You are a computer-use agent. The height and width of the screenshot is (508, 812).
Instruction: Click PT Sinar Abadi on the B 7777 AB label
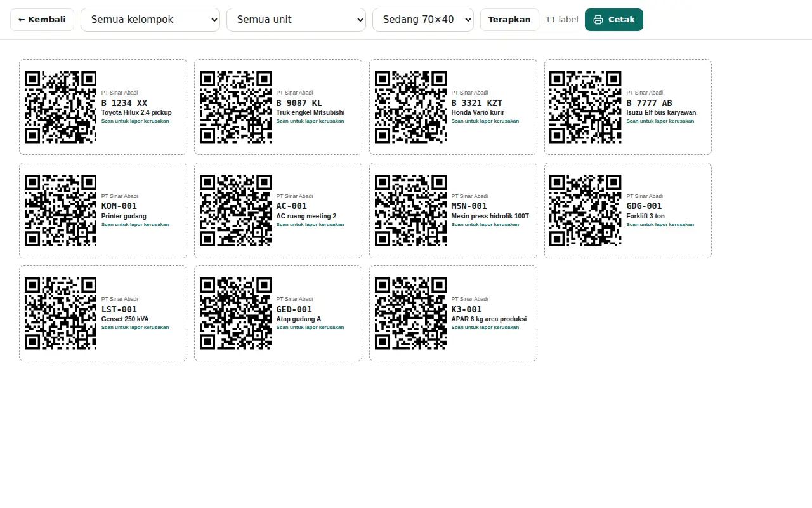click(645, 93)
